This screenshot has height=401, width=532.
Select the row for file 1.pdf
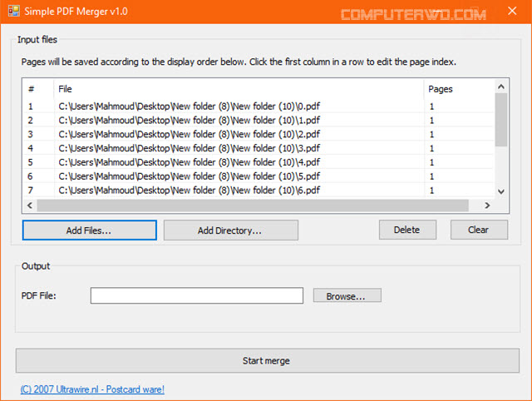coord(258,120)
